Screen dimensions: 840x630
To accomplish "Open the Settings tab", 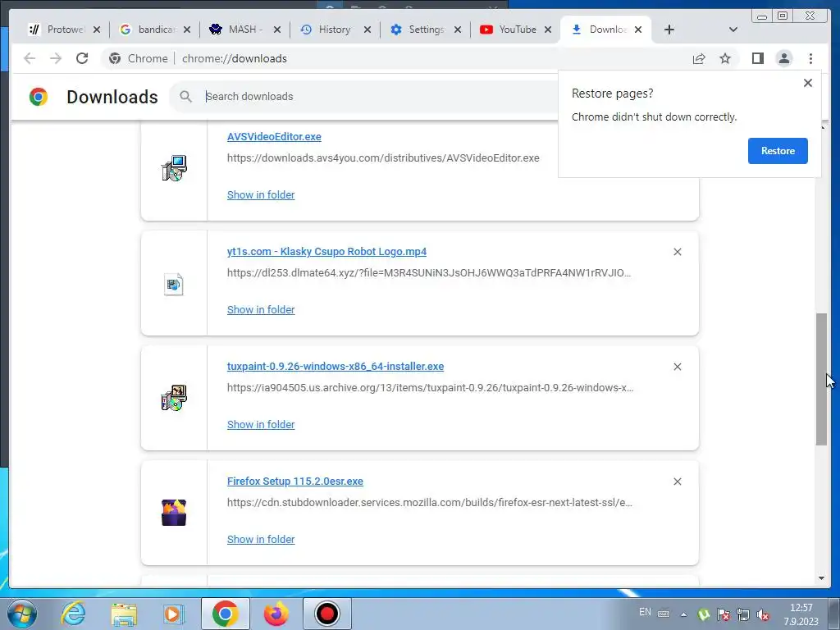I will [425, 30].
